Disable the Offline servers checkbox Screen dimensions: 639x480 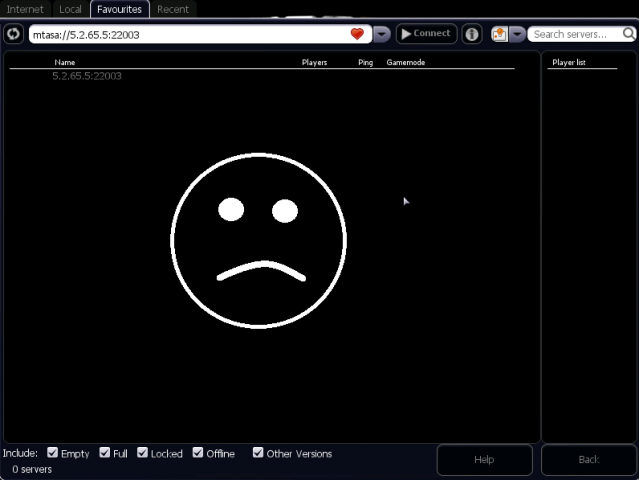coord(198,453)
